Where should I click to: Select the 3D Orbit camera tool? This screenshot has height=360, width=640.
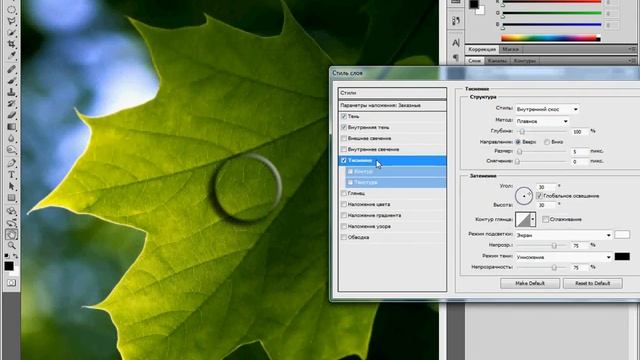pyautogui.click(x=11, y=223)
